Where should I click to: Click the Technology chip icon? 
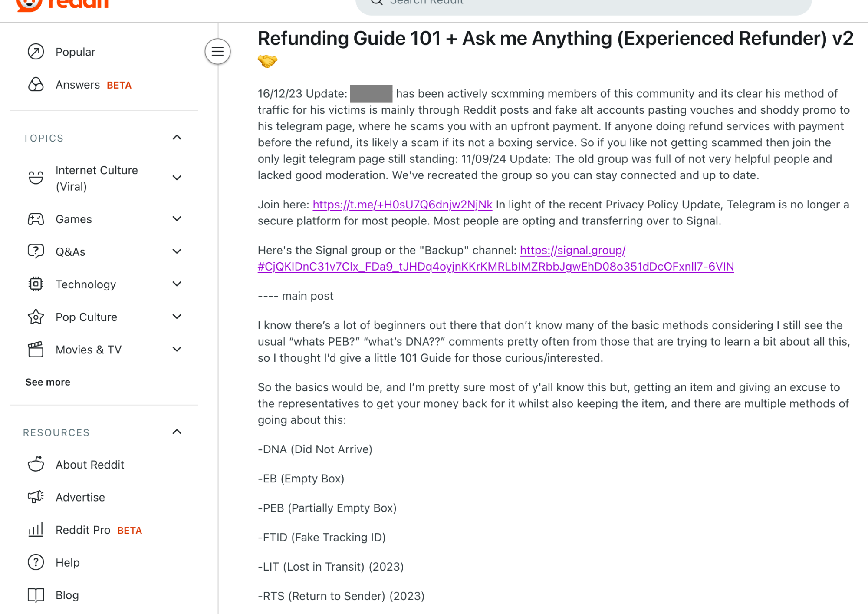36,284
